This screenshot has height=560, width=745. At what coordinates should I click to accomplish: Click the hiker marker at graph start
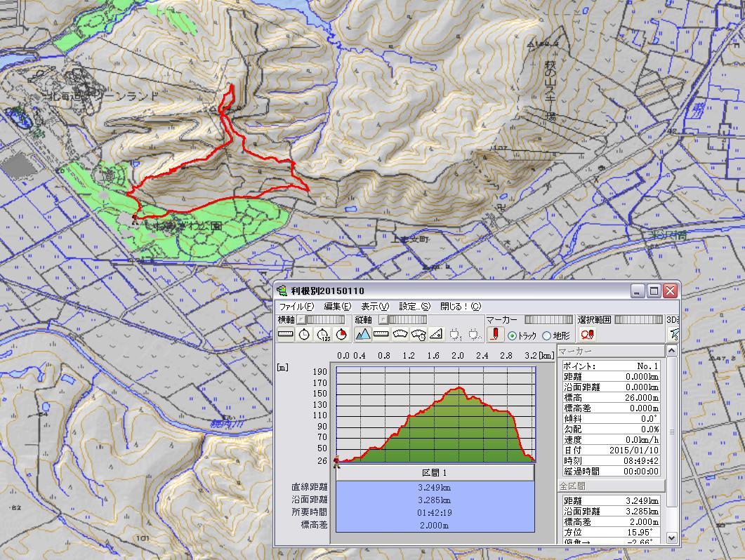[x=336, y=462]
